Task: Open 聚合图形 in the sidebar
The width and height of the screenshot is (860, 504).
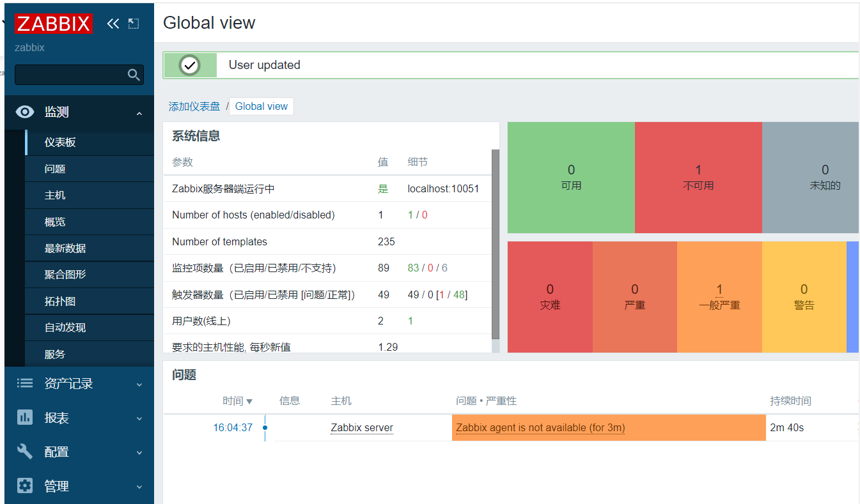Action: pyautogui.click(x=90, y=275)
